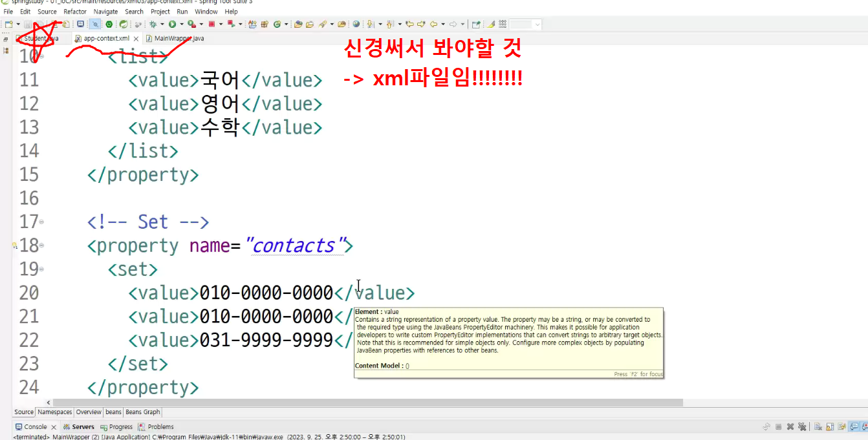Click the red Stop toolbar icon
Screen dimensions: 868x440
(x=212, y=25)
